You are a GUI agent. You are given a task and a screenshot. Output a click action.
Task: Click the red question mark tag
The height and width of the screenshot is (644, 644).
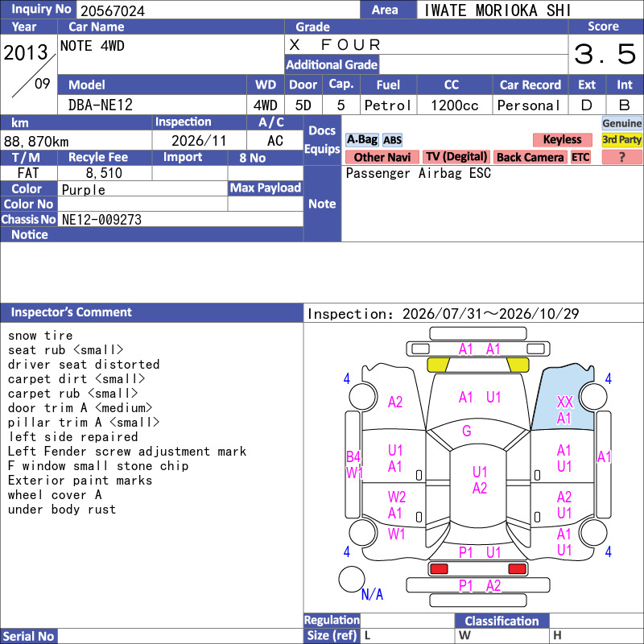[621, 157]
